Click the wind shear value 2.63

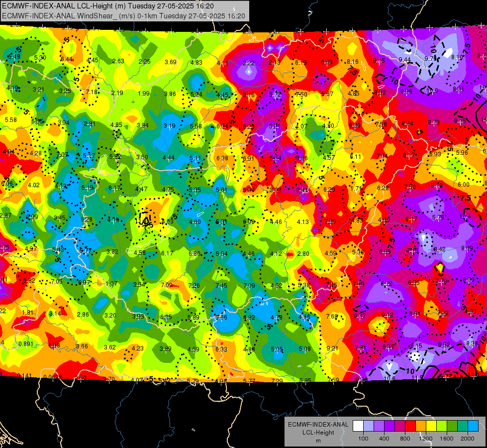[x=118, y=61]
